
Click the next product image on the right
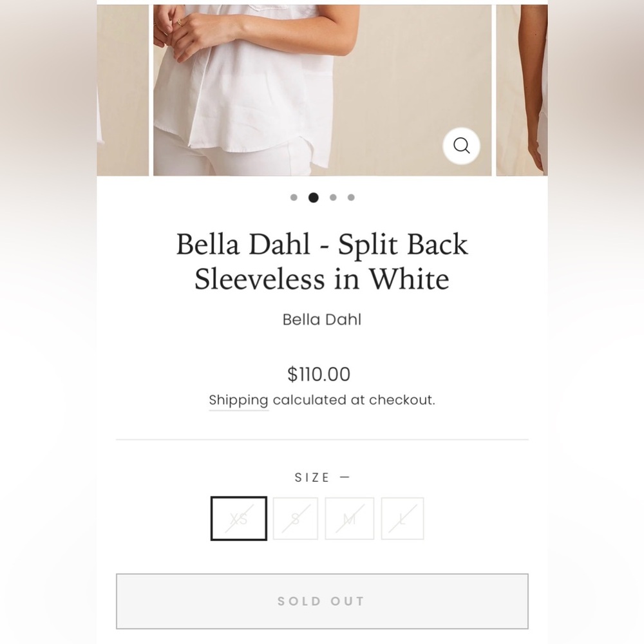pyautogui.click(x=520, y=90)
